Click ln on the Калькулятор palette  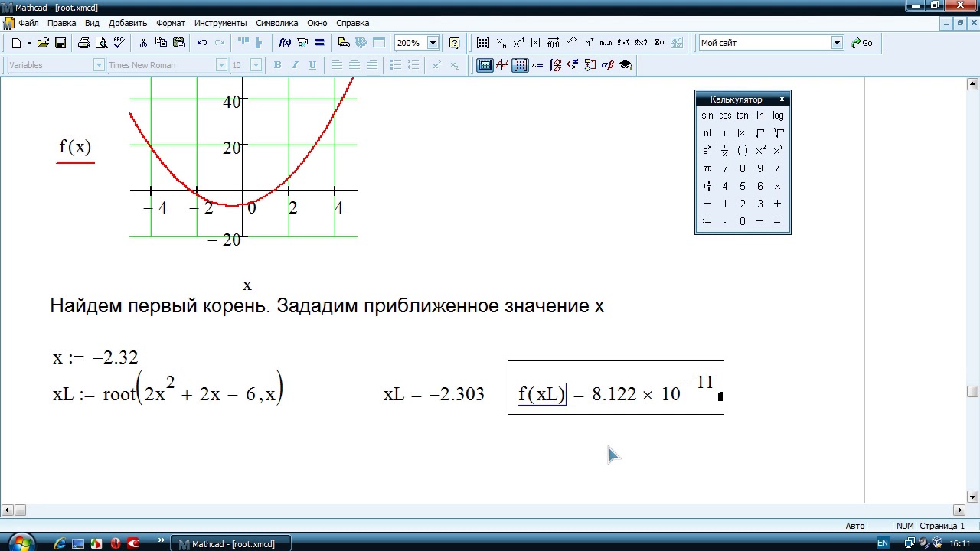[x=760, y=116]
